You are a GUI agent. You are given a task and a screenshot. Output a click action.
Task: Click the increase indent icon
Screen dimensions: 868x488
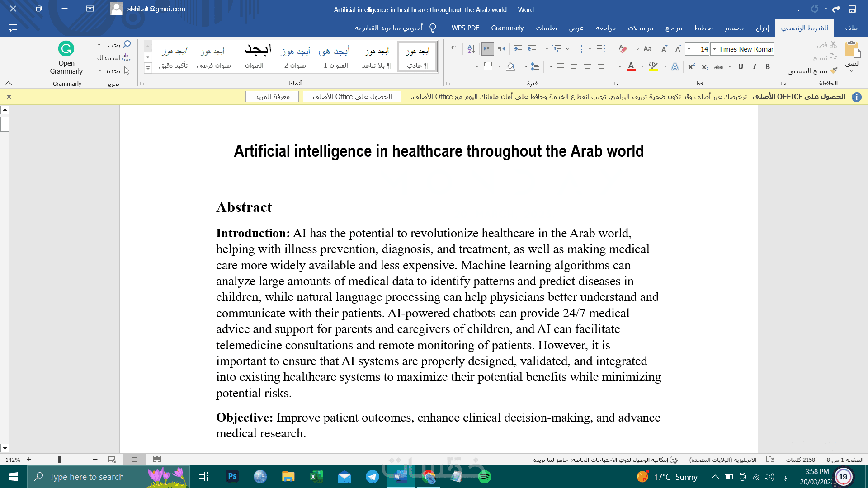coord(518,49)
